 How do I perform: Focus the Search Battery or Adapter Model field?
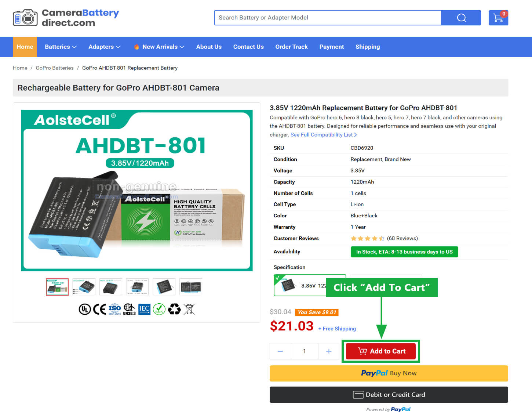coord(328,18)
